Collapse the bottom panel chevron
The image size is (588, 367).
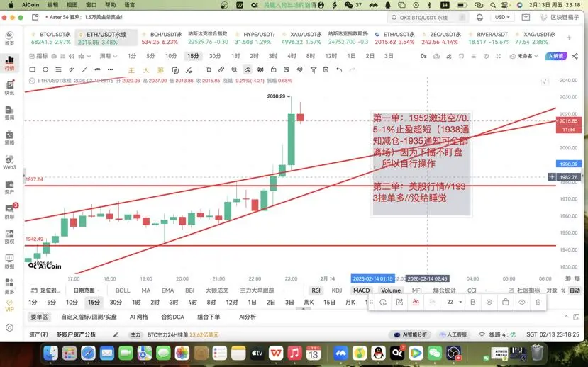[x=566, y=317]
